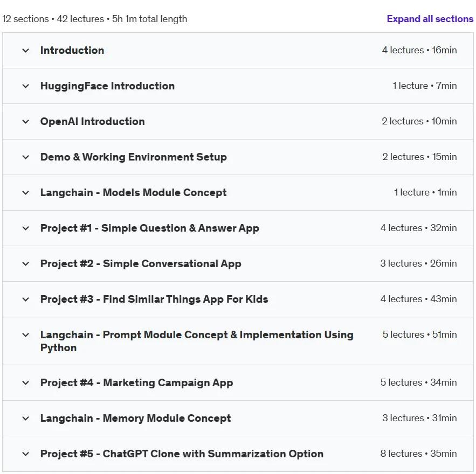Click '5 lectures • 34min' text
Viewport: 476px width, 474px height.
coord(419,382)
